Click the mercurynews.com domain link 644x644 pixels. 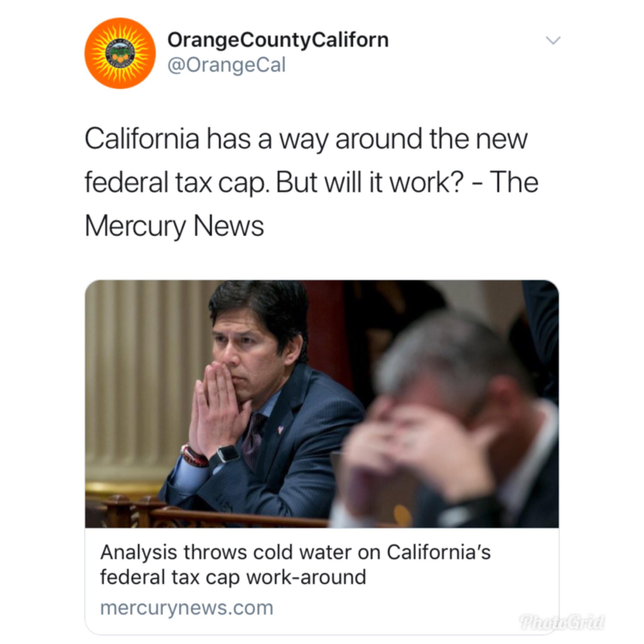click(x=187, y=608)
